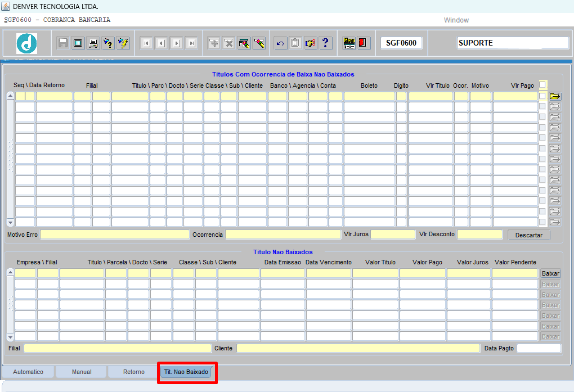Click the SGF0600 code field in toolbar
Image resolution: width=574 pixels, height=392 pixels.
pyautogui.click(x=401, y=43)
